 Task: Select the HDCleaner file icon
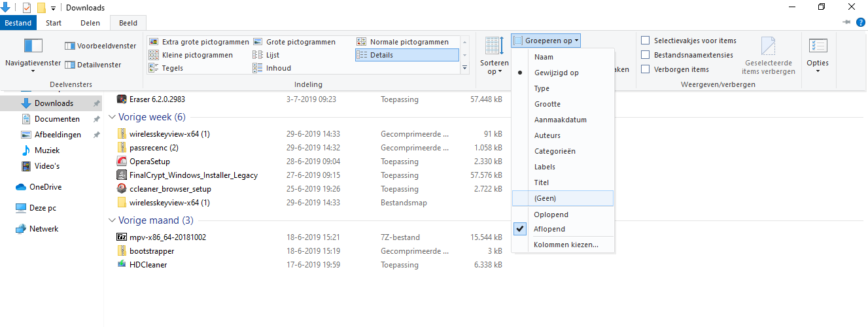122,264
